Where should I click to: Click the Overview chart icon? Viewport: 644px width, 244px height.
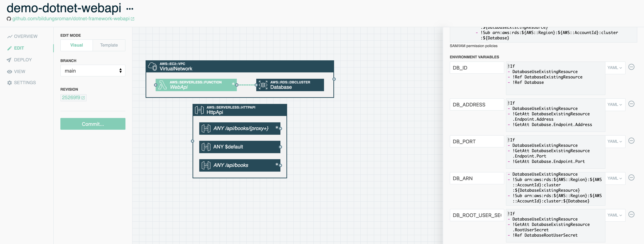tap(10, 37)
